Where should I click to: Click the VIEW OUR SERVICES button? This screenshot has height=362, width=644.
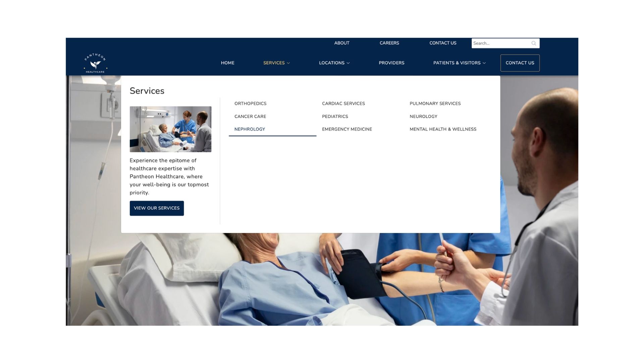(x=157, y=208)
